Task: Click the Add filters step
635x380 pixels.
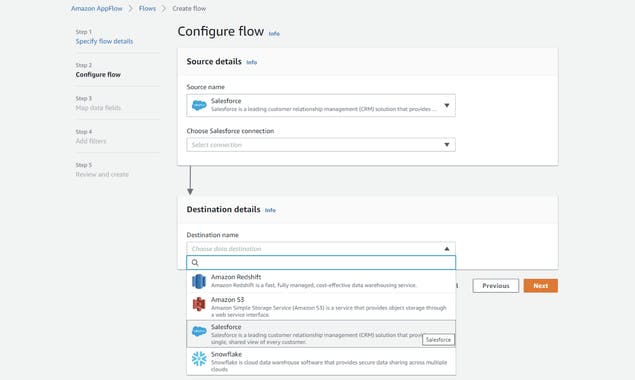Action: [x=91, y=141]
